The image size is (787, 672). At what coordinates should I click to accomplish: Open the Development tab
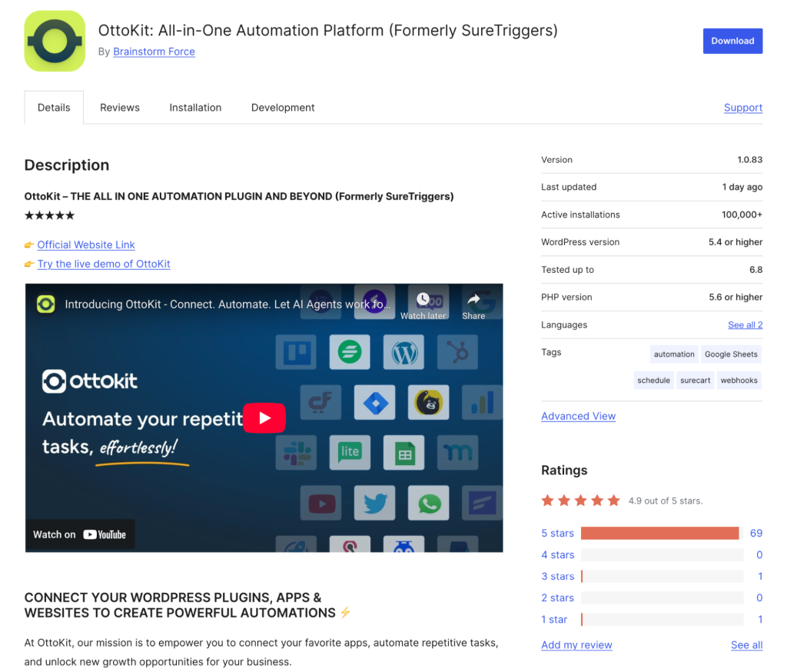click(x=283, y=108)
